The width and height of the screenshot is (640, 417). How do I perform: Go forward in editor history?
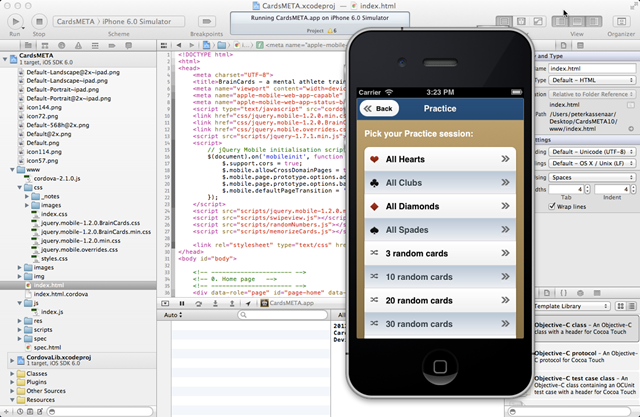pyautogui.click(x=191, y=45)
